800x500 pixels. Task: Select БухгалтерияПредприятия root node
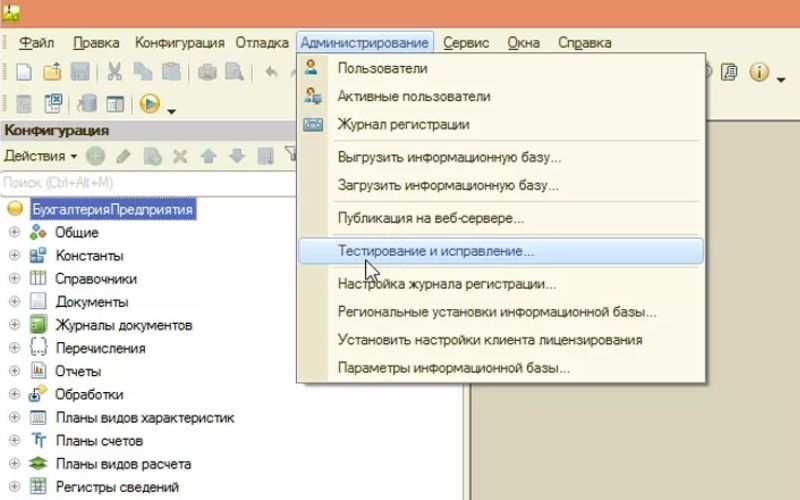(113, 210)
